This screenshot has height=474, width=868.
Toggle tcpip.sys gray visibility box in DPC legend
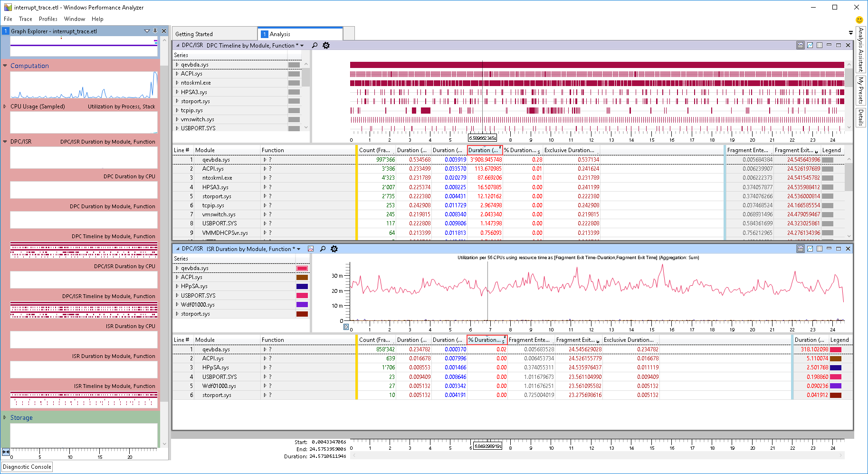pyautogui.click(x=294, y=110)
